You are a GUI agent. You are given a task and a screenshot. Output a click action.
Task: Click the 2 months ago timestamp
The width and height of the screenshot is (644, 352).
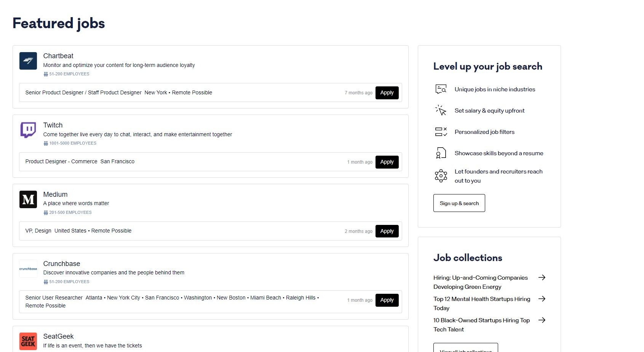click(358, 231)
